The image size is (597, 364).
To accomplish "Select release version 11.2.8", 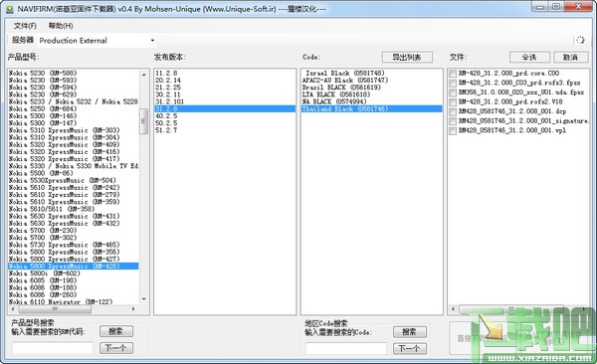I will point(225,73).
